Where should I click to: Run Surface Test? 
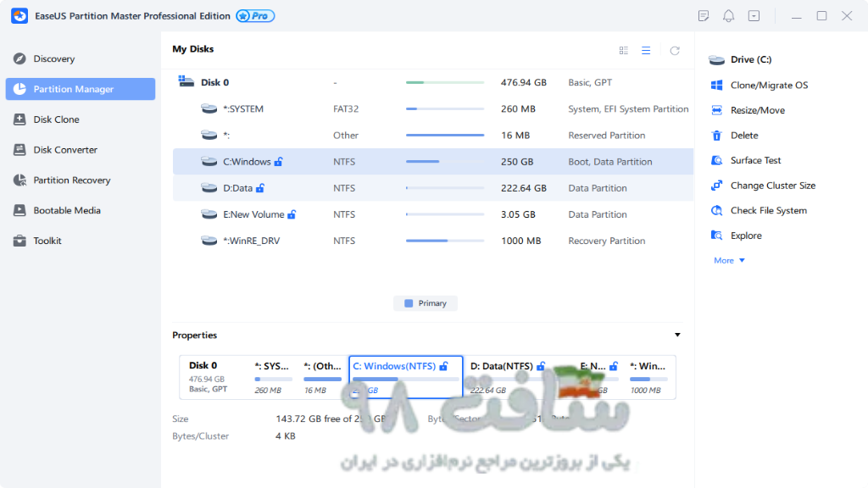755,160
